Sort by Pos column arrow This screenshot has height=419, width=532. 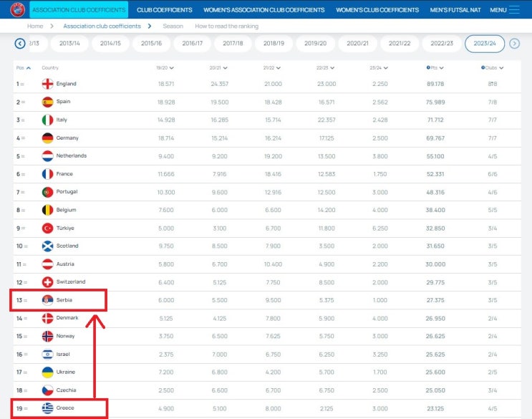tap(29, 68)
